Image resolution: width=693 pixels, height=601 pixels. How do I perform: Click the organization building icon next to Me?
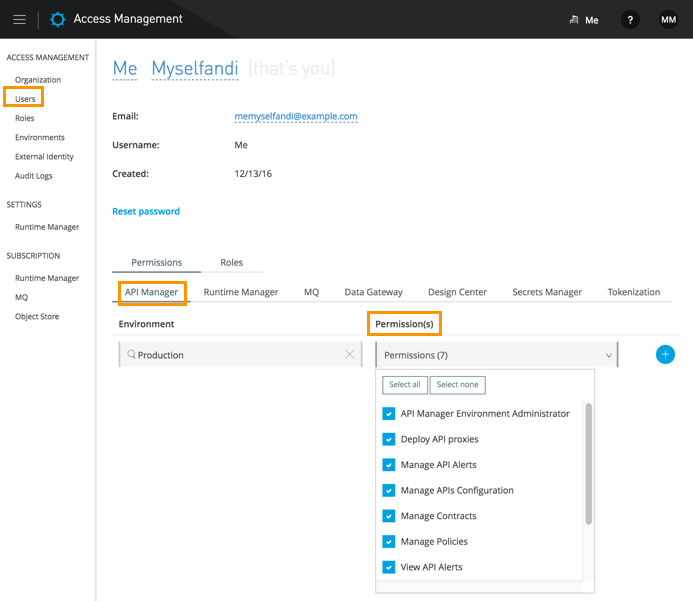click(x=574, y=19)
